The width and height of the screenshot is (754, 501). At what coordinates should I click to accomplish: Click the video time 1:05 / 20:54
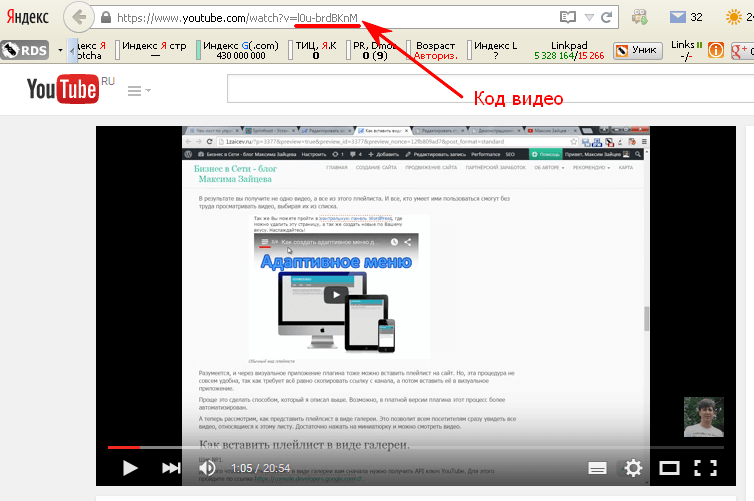point(261,468)
